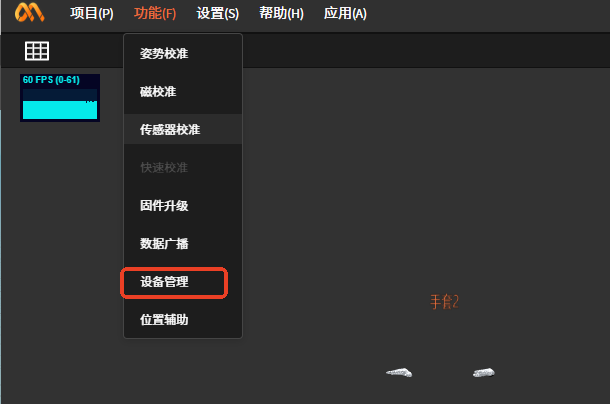610x404 pixels.
Task: Open the 应用(A) menu
Action: coord(345,14)
